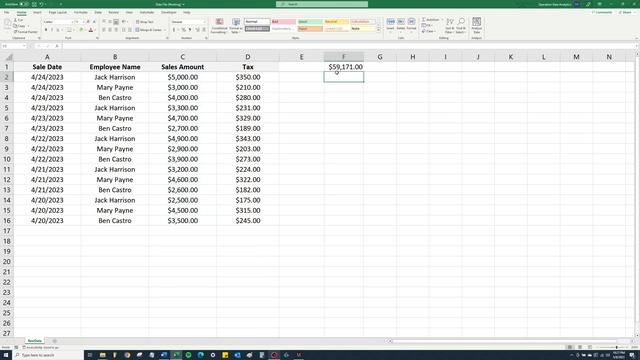Viewport: 640px width, 360px height.
Task: Apply the fill color highlight
Action: point(81,30)
